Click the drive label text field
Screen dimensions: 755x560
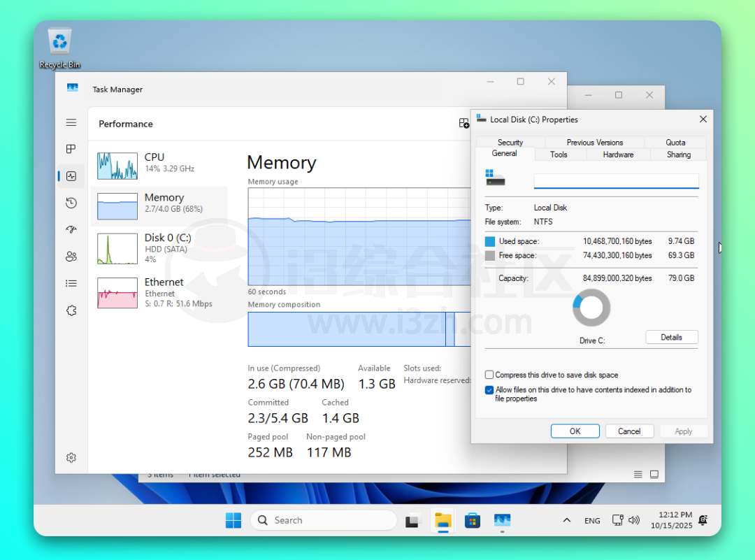tap(616, 181)
